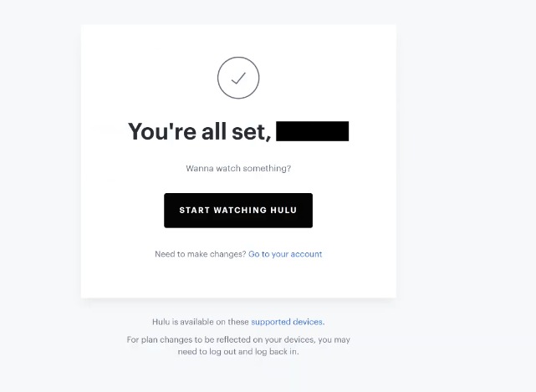Click the "need to log out and log back in" line
536x392 pixels.
[238, 352]
